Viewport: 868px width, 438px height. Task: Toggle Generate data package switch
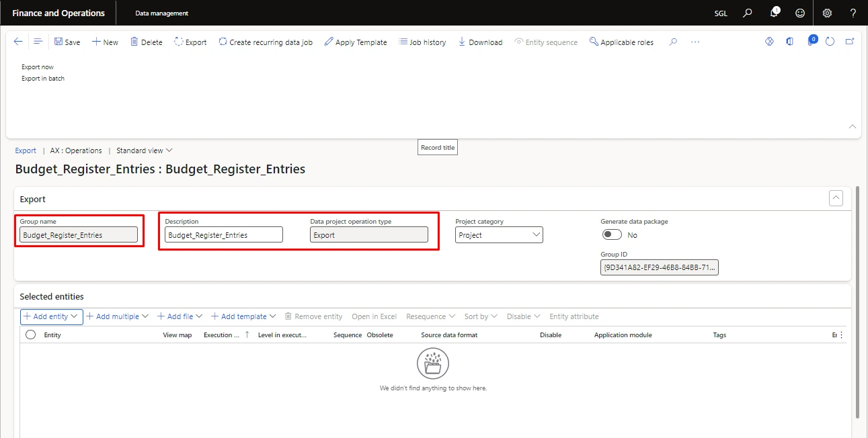click(x=612, y=235)
